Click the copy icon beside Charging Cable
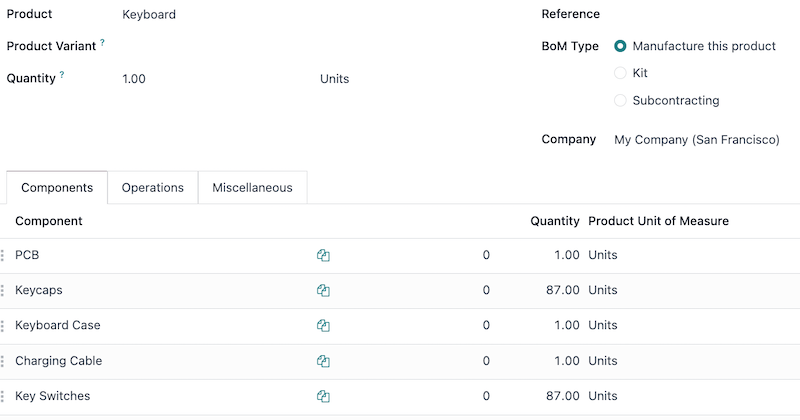The height and width of the screenshot is (420, 800). tap(323, 361)
